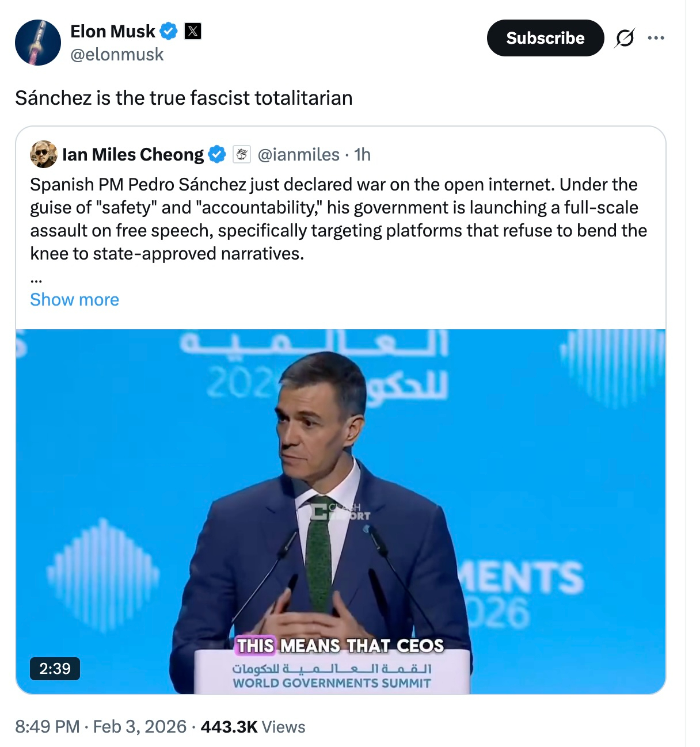Click Ian Miles Cheong's verified checkmark badge

tap(217, 154)
